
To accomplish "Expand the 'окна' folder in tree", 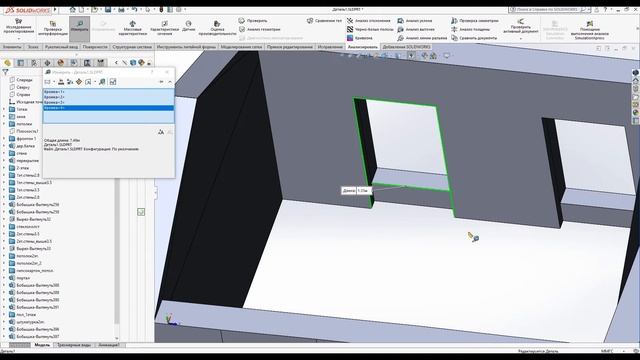I will pyautogui.click(x=4, y=117).
